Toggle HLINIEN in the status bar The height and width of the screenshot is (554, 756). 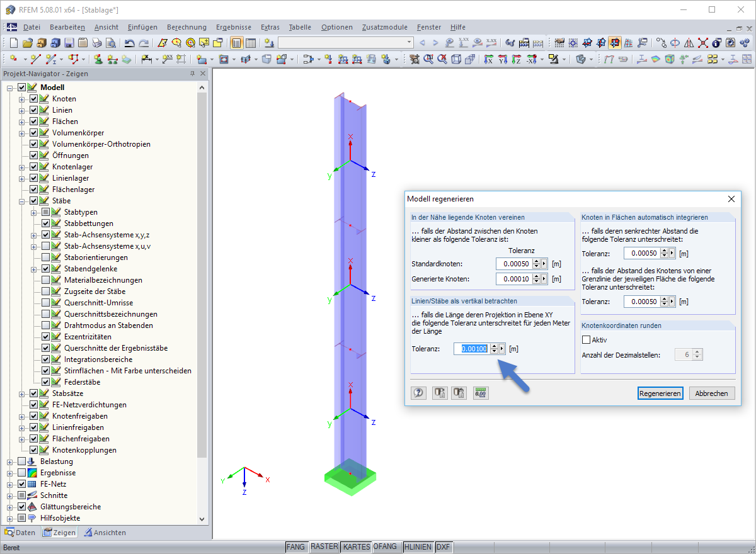(x=418, y=547)
